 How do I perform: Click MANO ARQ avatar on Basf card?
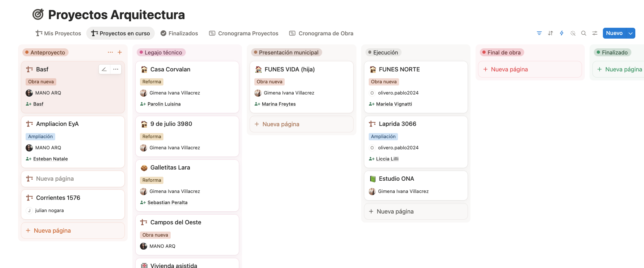[x=29, y=93]
